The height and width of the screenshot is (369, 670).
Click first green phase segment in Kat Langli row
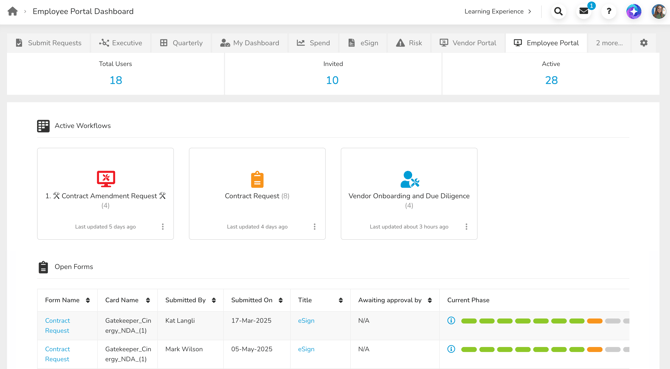click(x=469, y=321)
